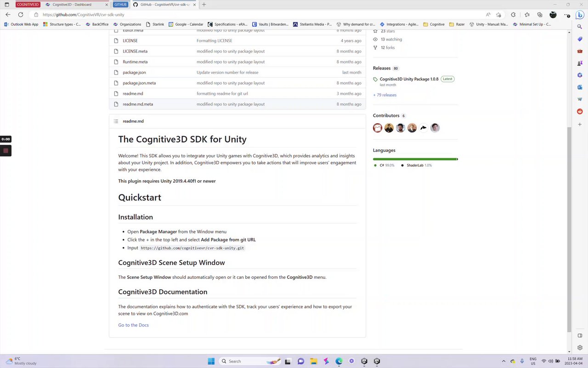
Task: Click the green languages percentage bar
Action: (x=415, y=159)
